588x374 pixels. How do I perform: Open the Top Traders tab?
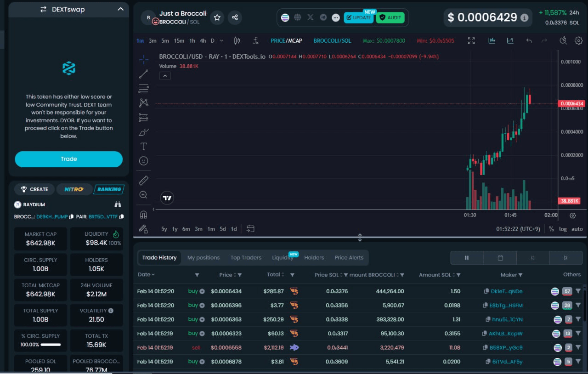click(x=246, y=258)
